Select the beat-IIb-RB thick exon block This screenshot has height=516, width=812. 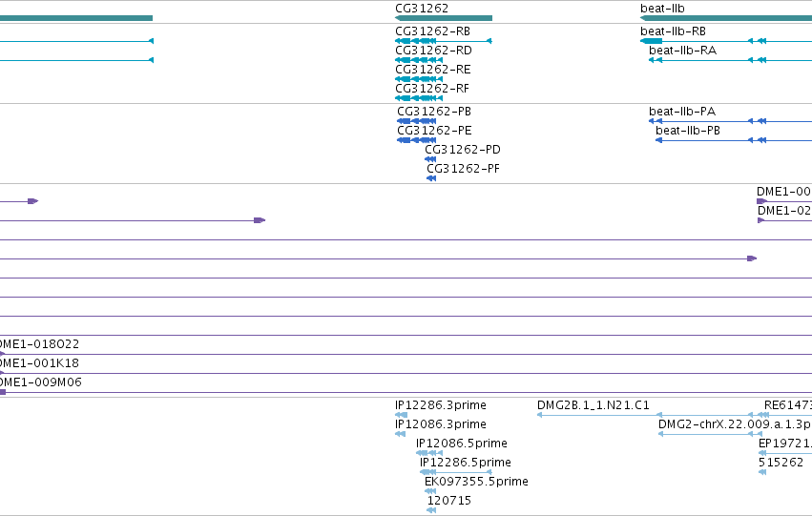tap(652, 41)
